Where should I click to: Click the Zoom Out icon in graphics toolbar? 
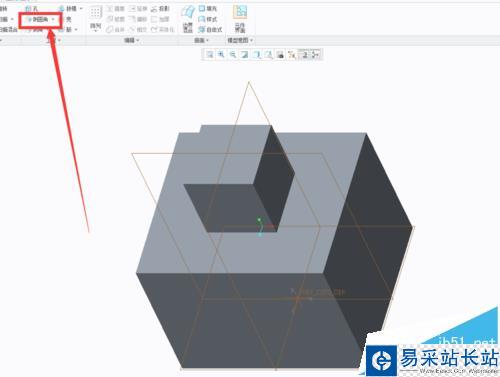tap(233, 54)
